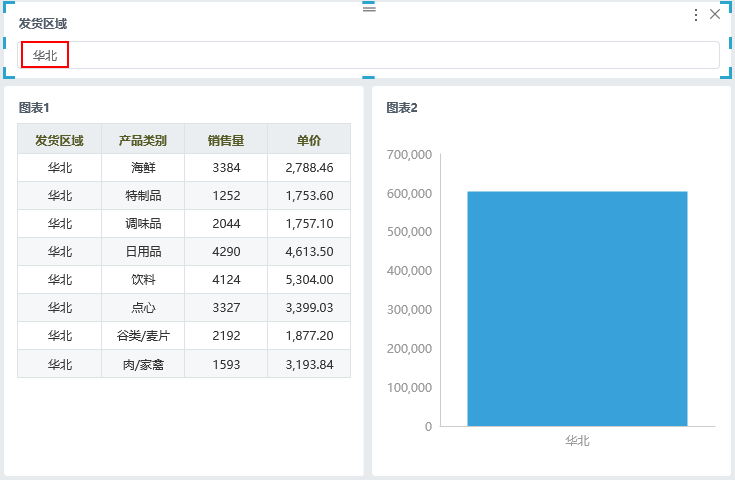Select the 销售量 column header
This screenshot has height=480, width=735.
tap(226, 140)
